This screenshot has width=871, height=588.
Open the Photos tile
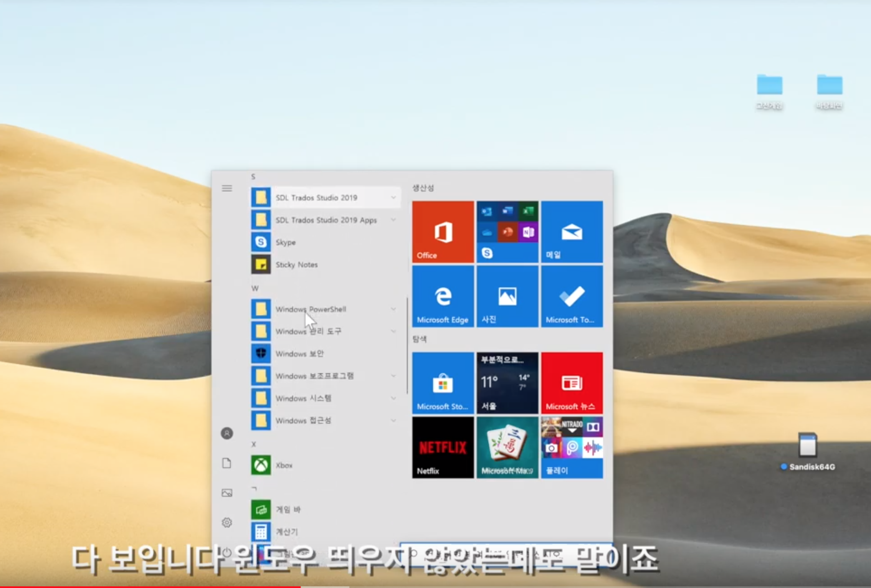[x=507, y=297]
